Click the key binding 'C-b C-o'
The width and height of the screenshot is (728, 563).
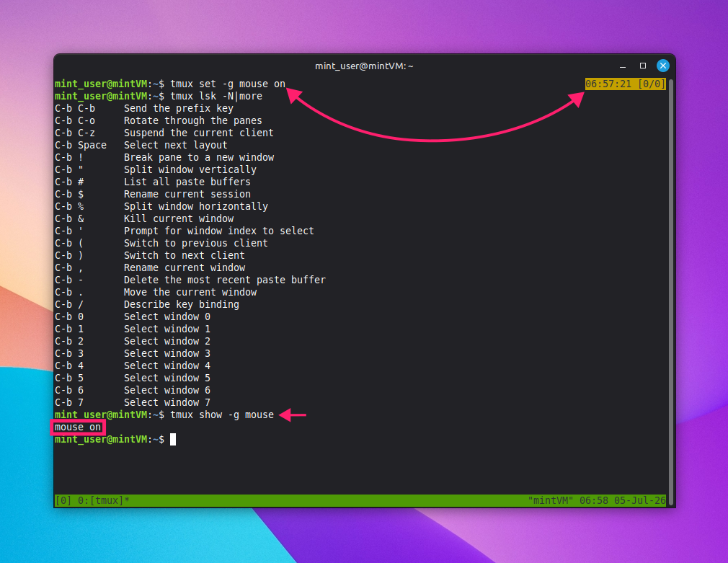tap(75, 121)
